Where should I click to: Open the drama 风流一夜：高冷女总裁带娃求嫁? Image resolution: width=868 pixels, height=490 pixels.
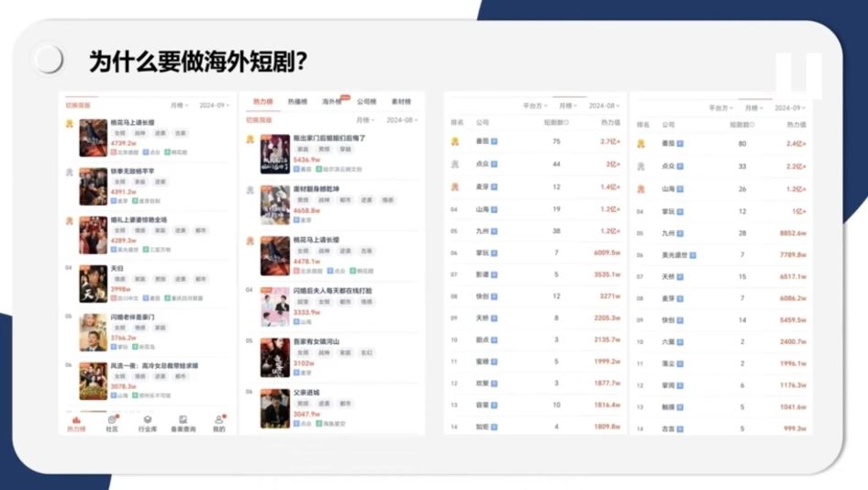tap(154, 366)
